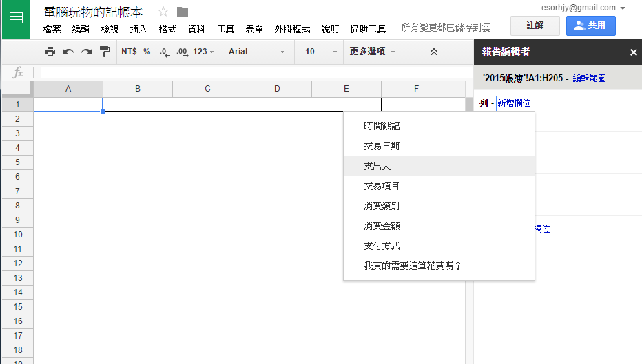Click the formula bar input
Viewport: 642px width, 364px height.
[x=256, y=73]
